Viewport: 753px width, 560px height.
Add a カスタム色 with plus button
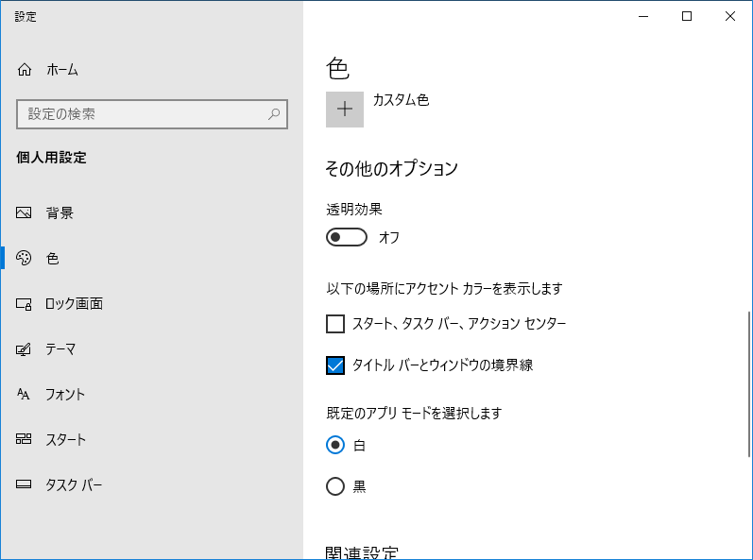345,110
